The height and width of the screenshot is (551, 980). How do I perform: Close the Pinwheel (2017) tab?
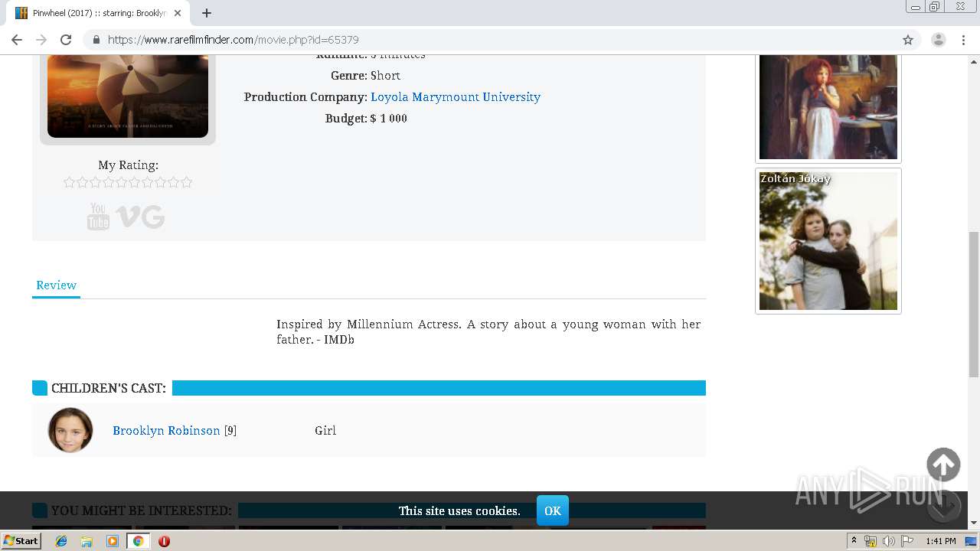[178, 13]
